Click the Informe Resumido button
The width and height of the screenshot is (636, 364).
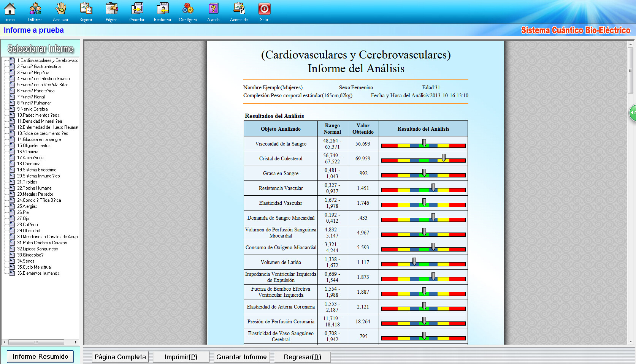[40, 356]
